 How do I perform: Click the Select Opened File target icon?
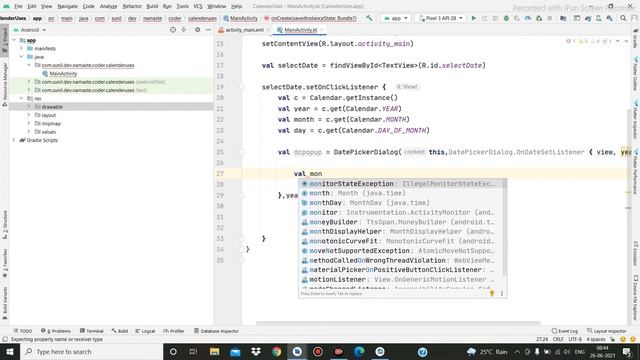(x=173, y=30)
